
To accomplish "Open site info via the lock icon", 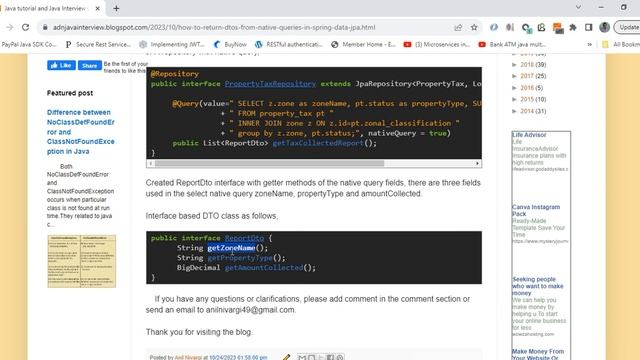I will pyautogui.click(x=45, y=27).
